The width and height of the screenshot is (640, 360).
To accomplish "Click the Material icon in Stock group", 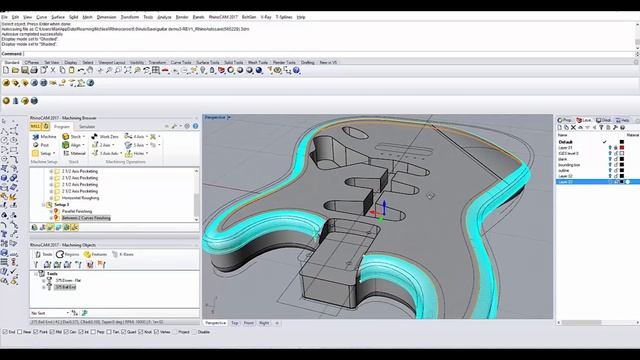I will pyautogui.click(x=66, y=153).
